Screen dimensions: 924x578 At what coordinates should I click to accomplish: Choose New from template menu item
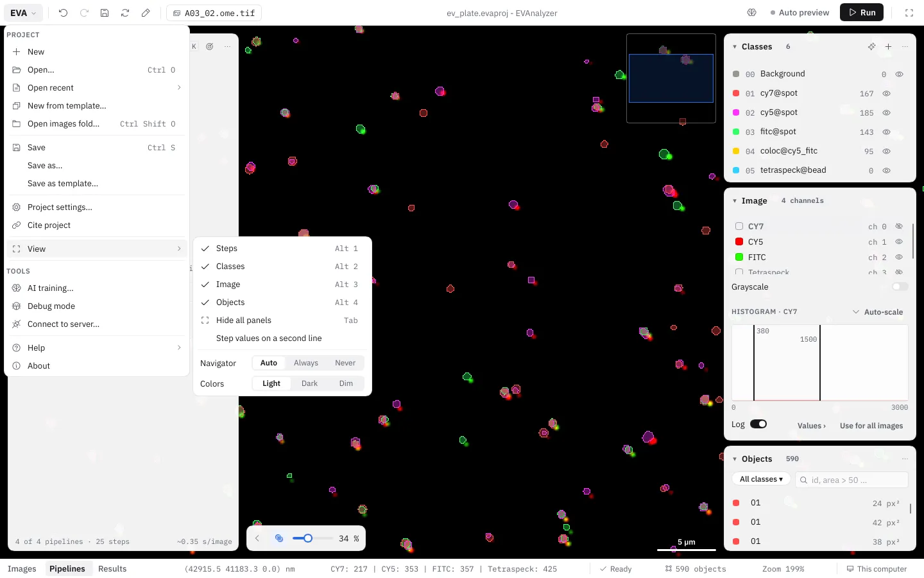[97, 106]
